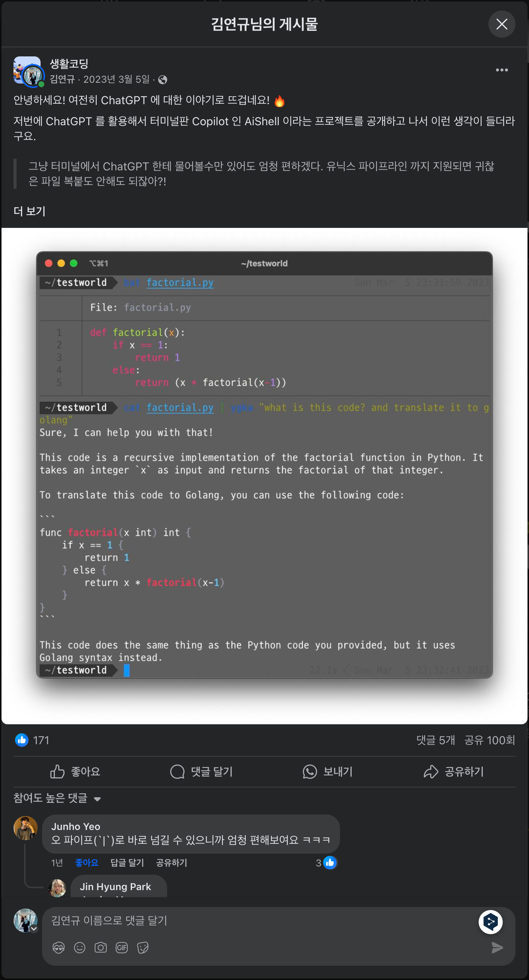Open the 생활코딩 group page link
This screenshot has height=980, width=529.
pos(69,64)
